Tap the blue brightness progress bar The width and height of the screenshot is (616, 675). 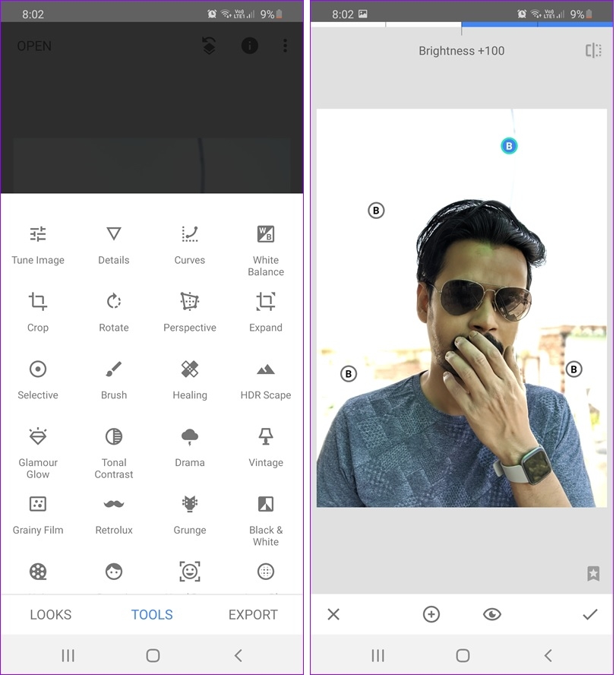(x=537, y=24)
